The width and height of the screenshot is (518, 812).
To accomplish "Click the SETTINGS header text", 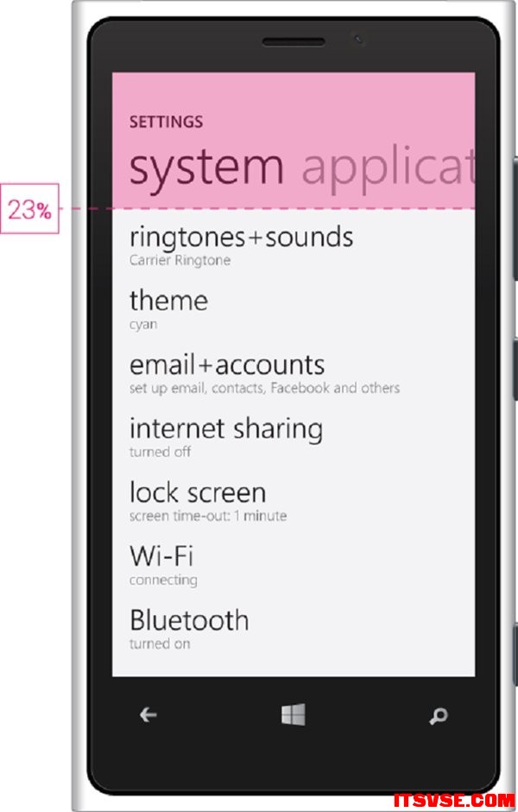I will coord(166,122).
